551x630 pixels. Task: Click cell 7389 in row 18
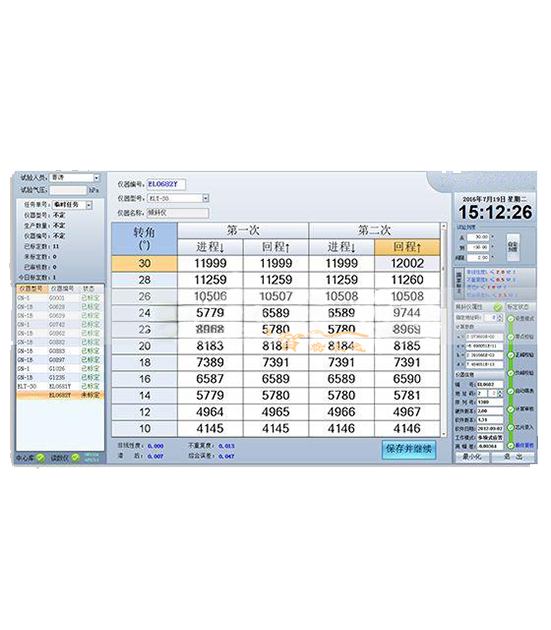point(210,362)
